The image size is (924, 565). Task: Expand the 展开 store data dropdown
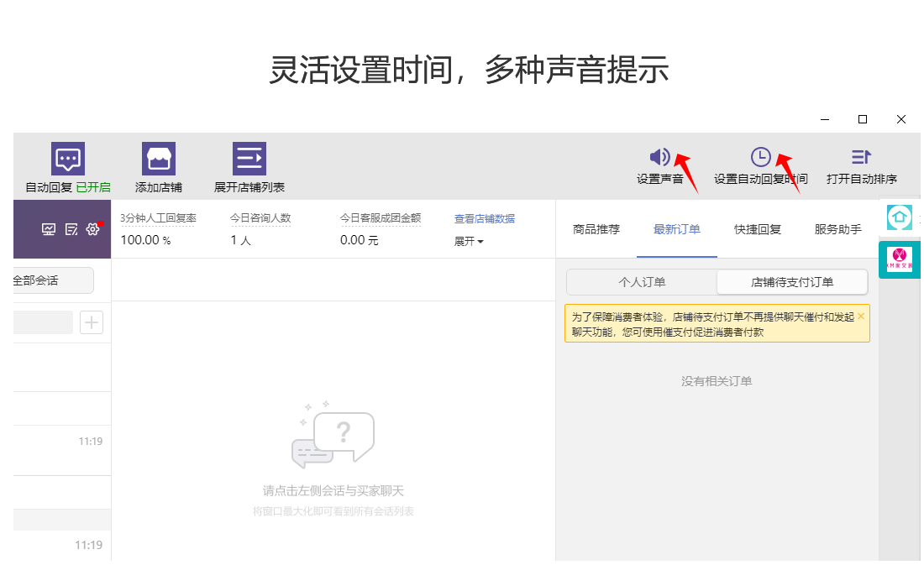coord(469,241)
